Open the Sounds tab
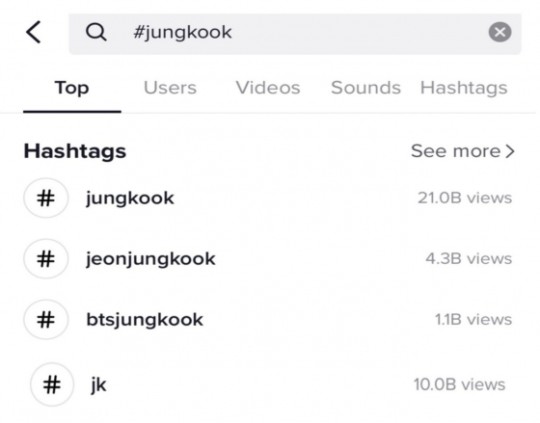This screenshot has height=423, width=540. click(x=366, y=87)
